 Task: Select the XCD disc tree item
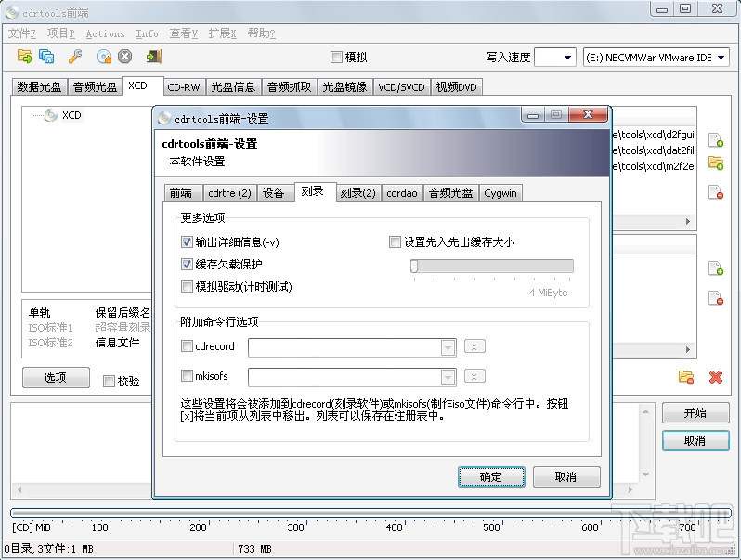point(71,115)
